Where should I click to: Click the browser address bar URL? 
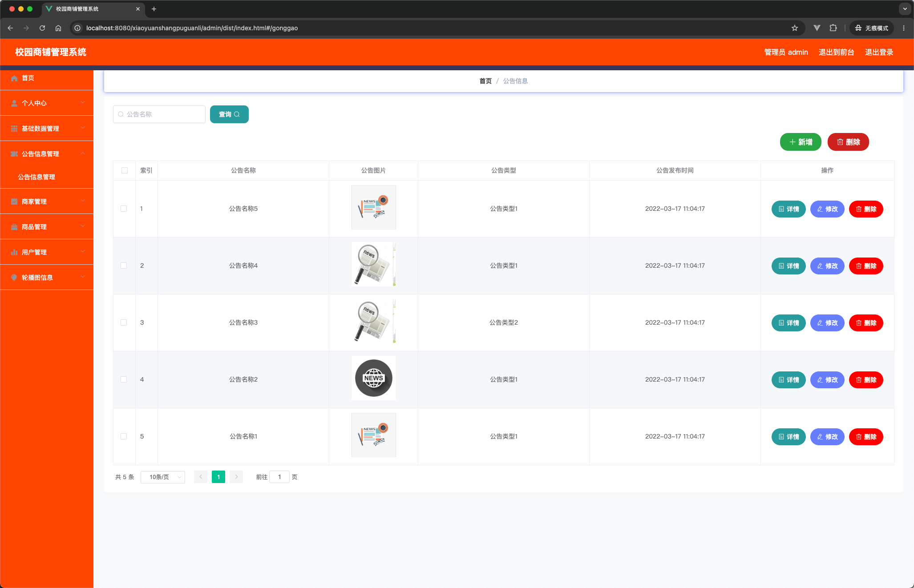pyautogui.click(x=192, y=28)
